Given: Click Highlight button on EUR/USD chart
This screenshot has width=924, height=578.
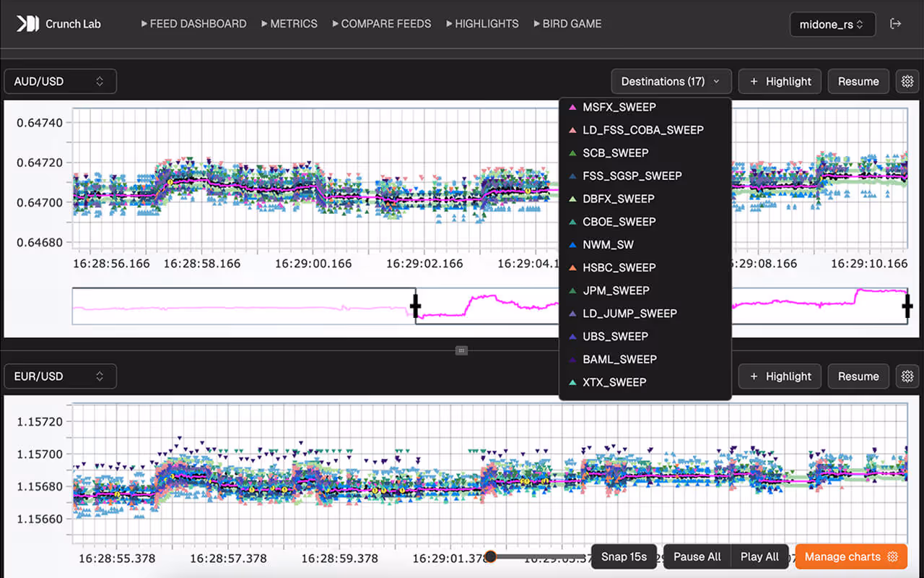Looking at the screenshot, I should [780, 376].
